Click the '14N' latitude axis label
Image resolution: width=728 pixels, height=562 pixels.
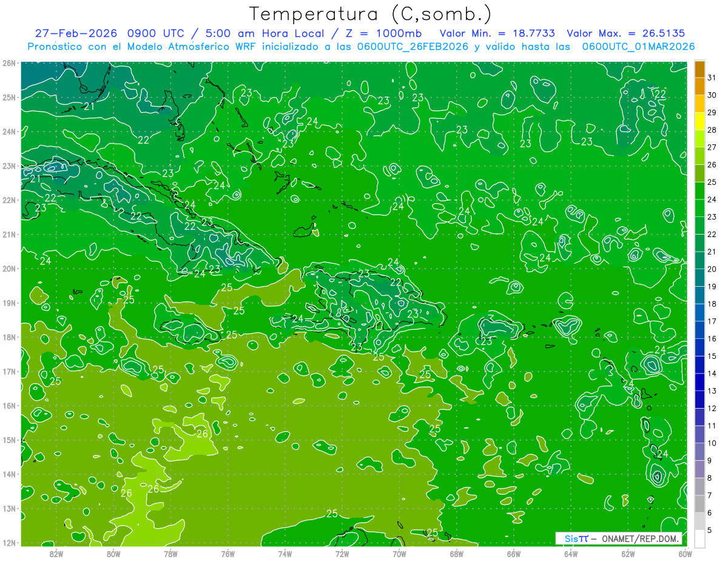click(x=8, y=474)
